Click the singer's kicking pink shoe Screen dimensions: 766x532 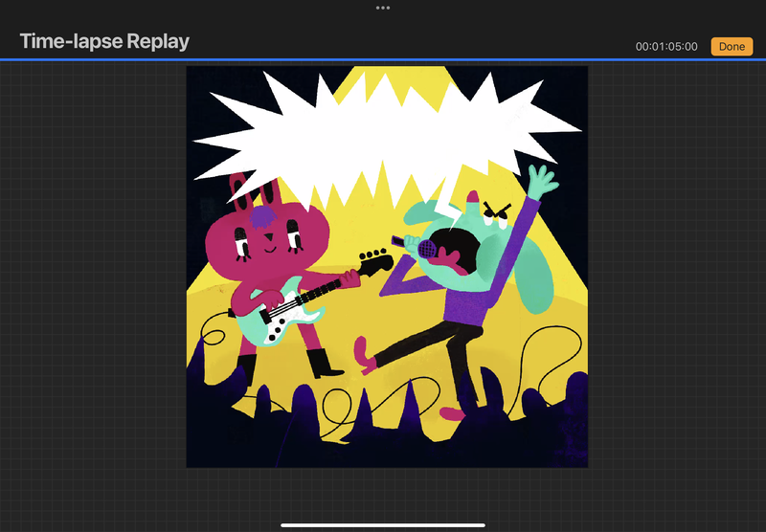pyautogui.click(x=364, y=354)
